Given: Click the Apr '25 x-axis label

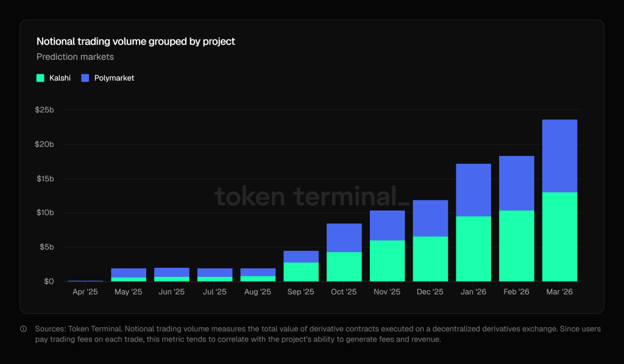Looking at the screenshot, I should (x=85, y=292).
